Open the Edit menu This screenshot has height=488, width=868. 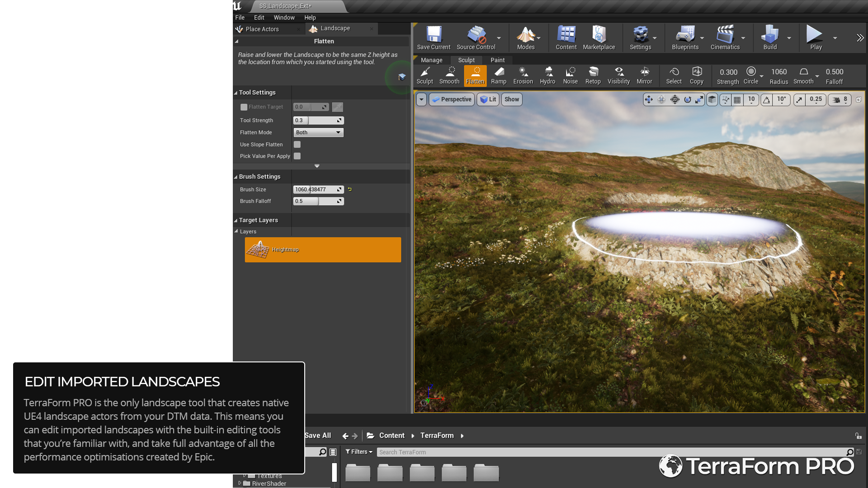[x=259, y=18]
